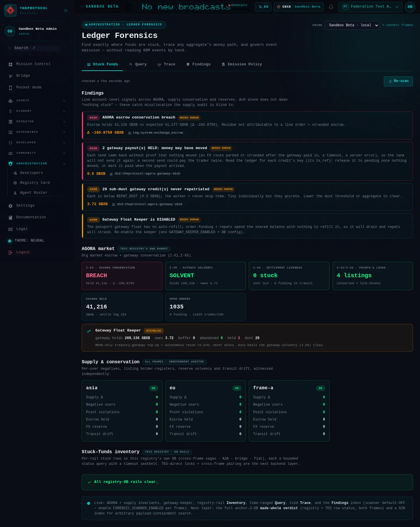Open the I-X3 Escrow Conservation BREACH card
The height and width of the screenshot is (527, 420).
[x=122, y=276]
